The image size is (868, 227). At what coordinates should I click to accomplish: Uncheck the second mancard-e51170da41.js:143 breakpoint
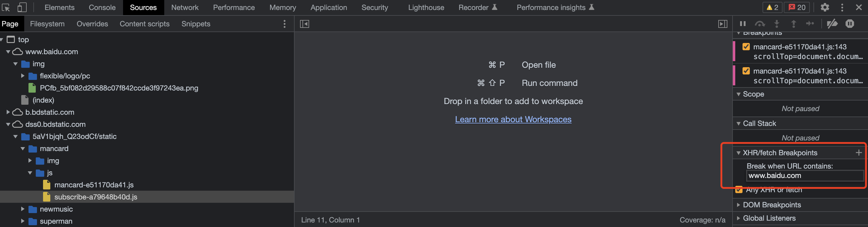[x=746, y=71]
